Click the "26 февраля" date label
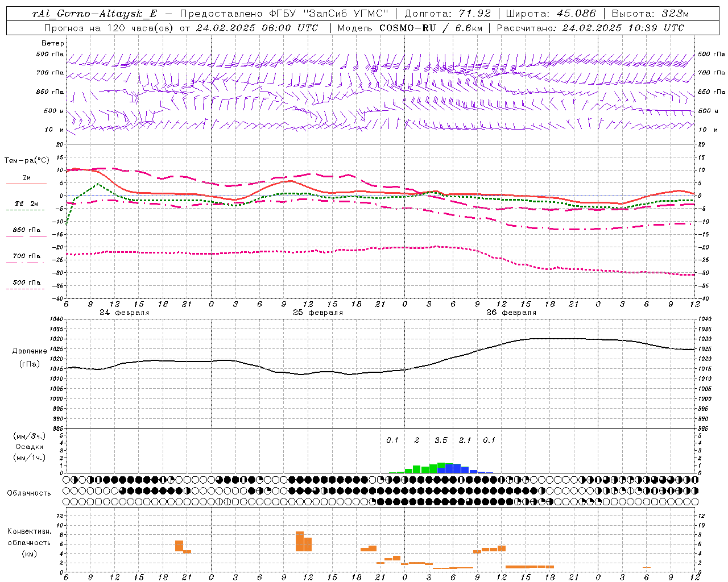This screenshot has height=582, width=728. (511, 313)
